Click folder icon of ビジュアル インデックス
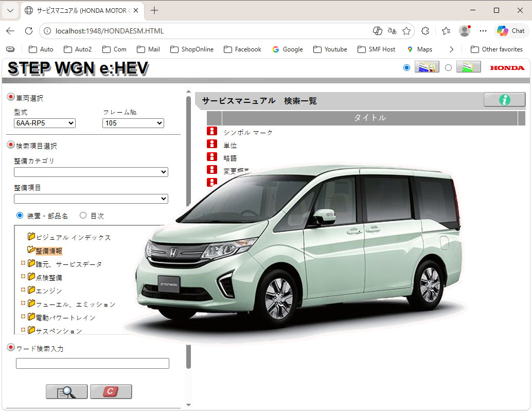 (x=31, y=236)
